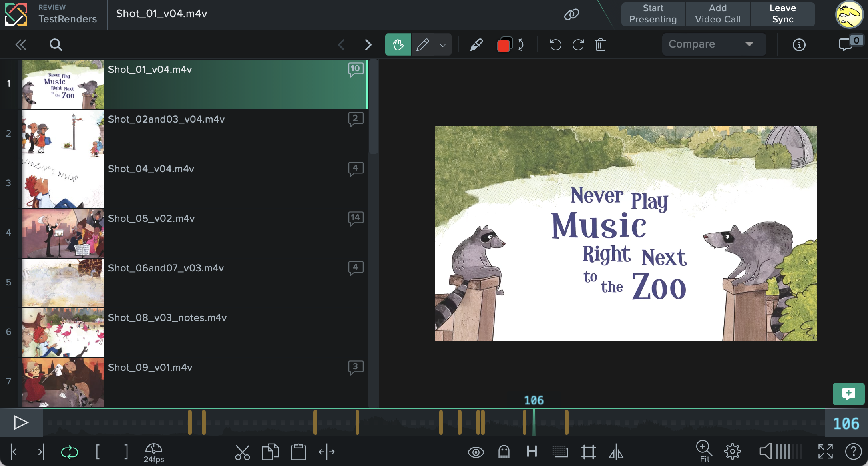This screenshot has height=466, width=868.
Task: Open the user avatar menu
Action: [x=849, y=14]
